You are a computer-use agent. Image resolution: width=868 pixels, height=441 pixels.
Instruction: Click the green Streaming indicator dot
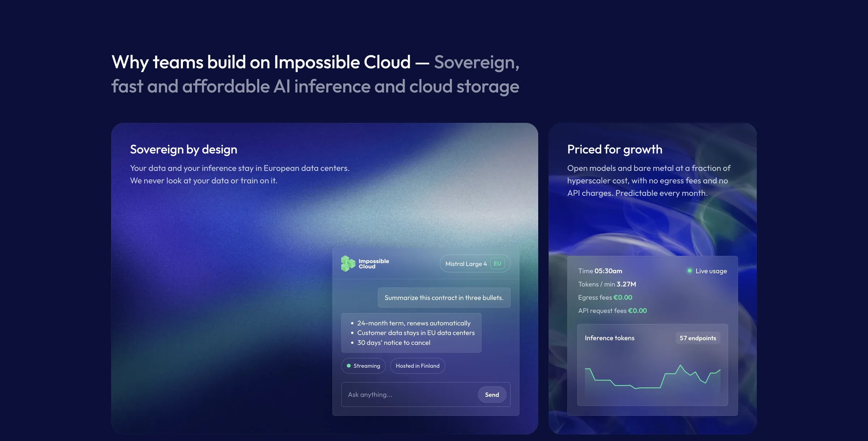(349, 366)
